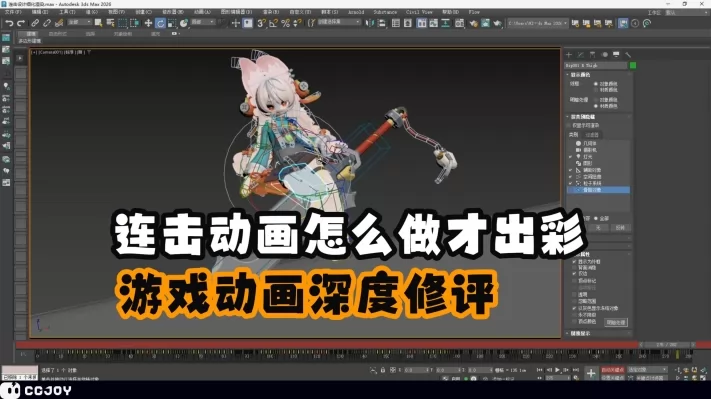Click the 反转 button in category list
Viewport: 711px width, 399px height.
coord(620,228)
